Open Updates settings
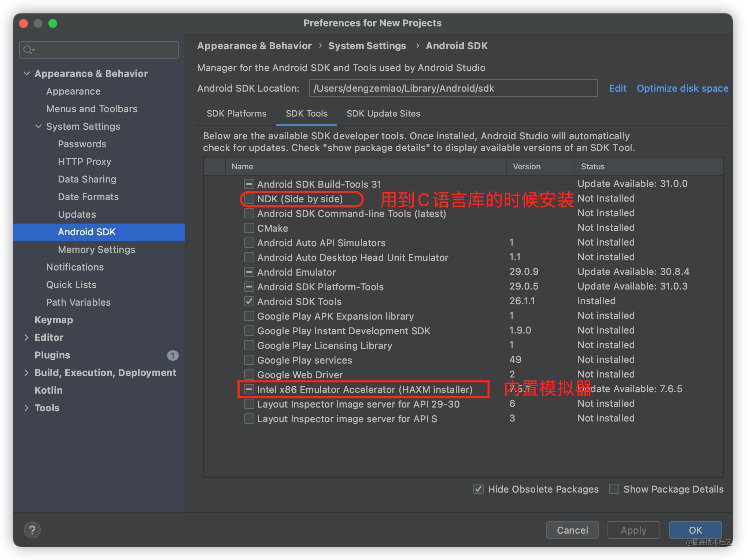This screenshot has width=746, height=560. pos(77,214)
